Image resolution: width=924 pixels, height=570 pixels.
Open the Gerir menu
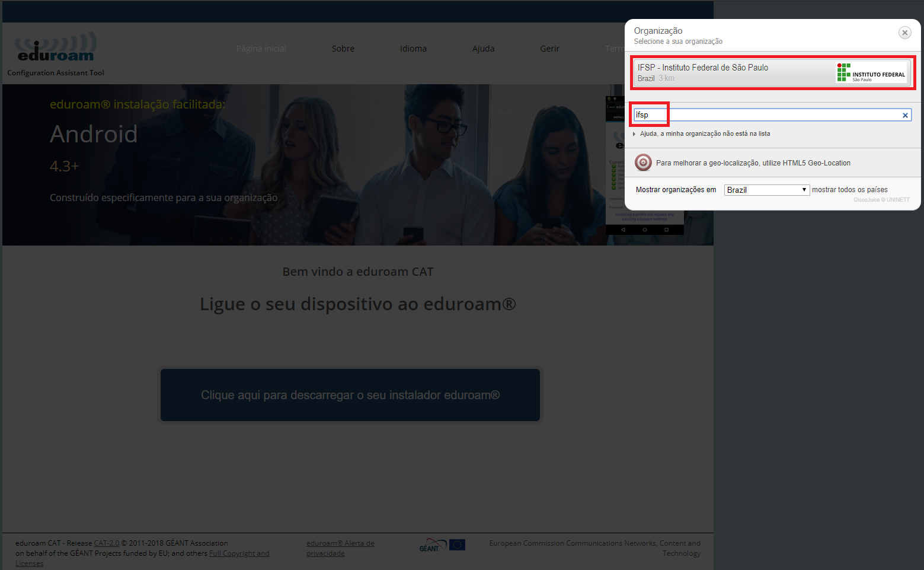[549, 49]
